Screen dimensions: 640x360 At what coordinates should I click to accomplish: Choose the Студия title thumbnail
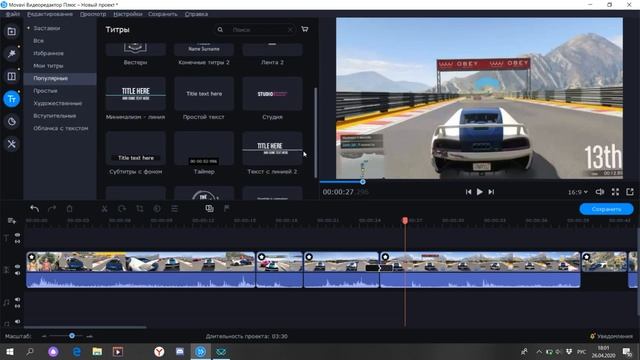tap(272, 94)
